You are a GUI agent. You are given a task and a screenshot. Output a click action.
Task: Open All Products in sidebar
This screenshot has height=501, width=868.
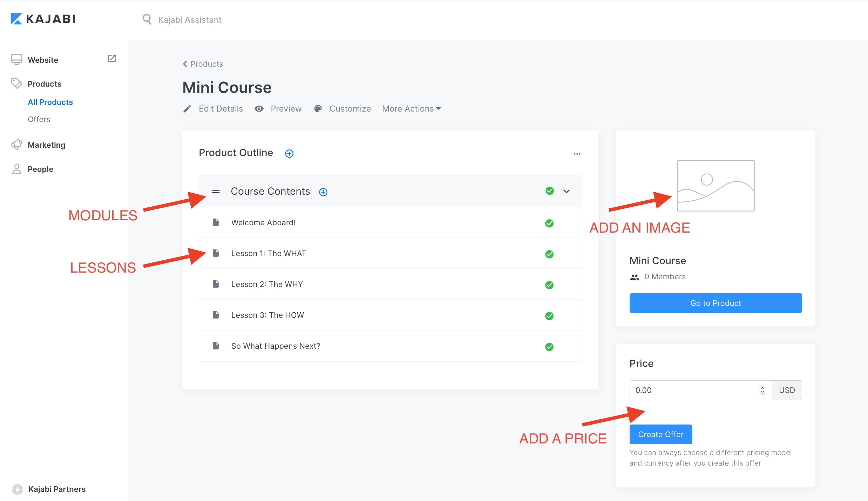coord(50,102)
